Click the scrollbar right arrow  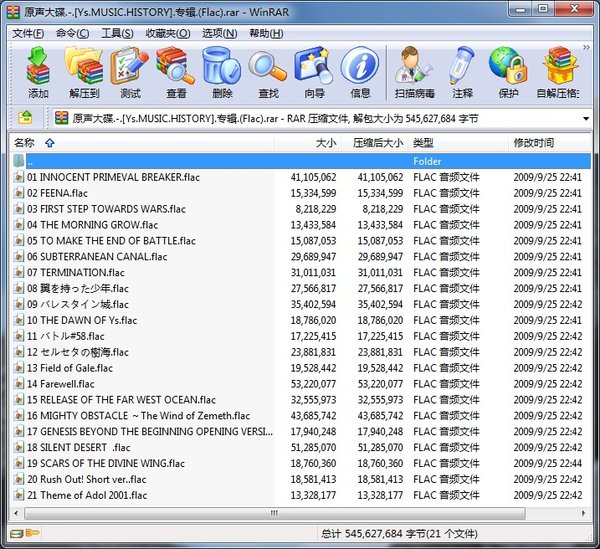tap(584, 513)
